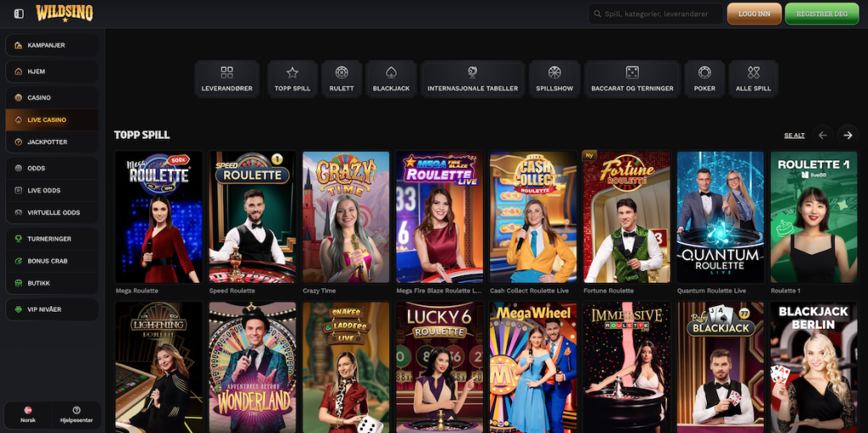
Task: Select the Internasjonale Tabeller category tab
Action: (x=473, y=79)
